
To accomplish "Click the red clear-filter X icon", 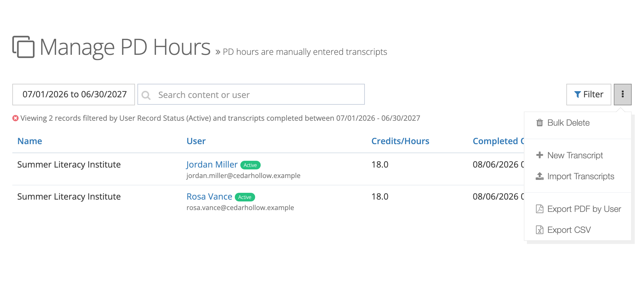I will (x=15, y=118).
